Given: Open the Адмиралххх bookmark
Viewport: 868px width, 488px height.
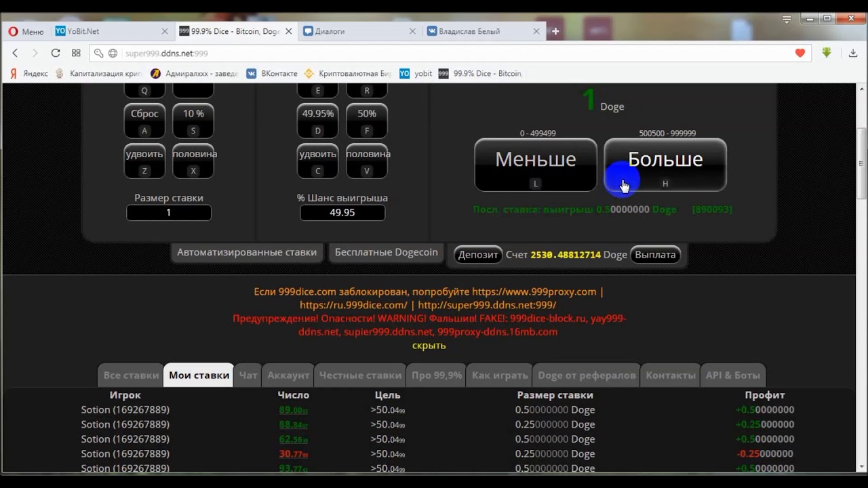Looking at the screenshot, I should coord(194,73).
